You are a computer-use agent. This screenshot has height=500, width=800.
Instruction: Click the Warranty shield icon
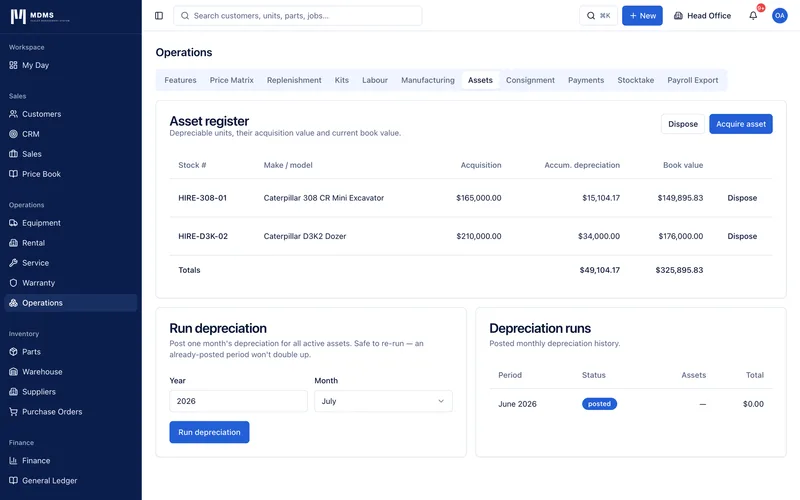(x=13, y=283)
